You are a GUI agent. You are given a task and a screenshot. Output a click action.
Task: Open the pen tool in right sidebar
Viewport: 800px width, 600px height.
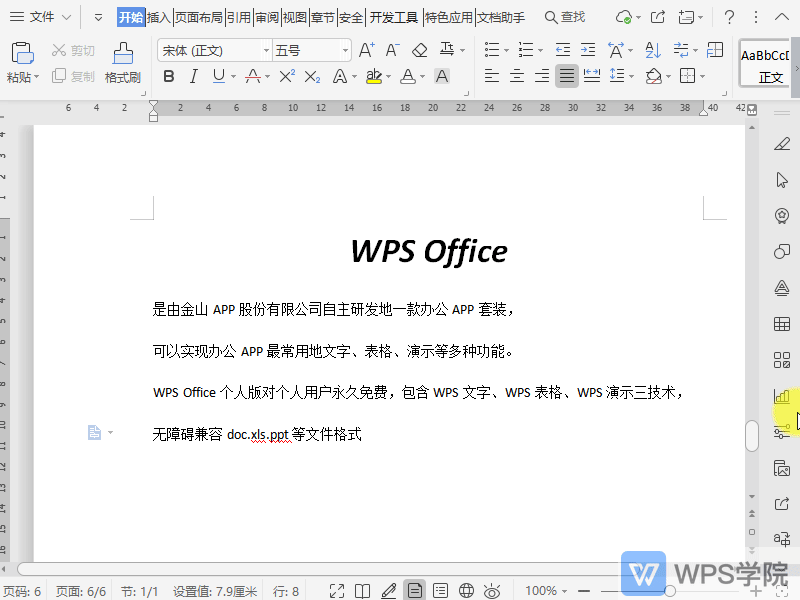pos(782,144)
